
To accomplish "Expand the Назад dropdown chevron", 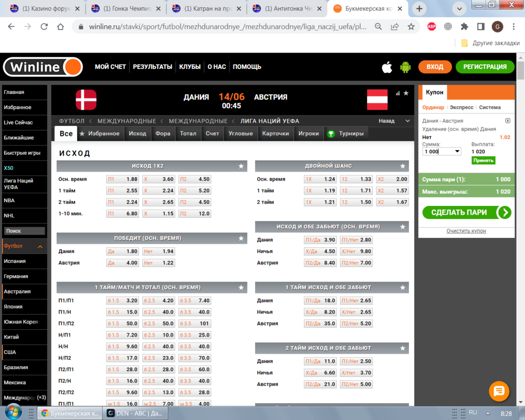I will click(407, 121).
